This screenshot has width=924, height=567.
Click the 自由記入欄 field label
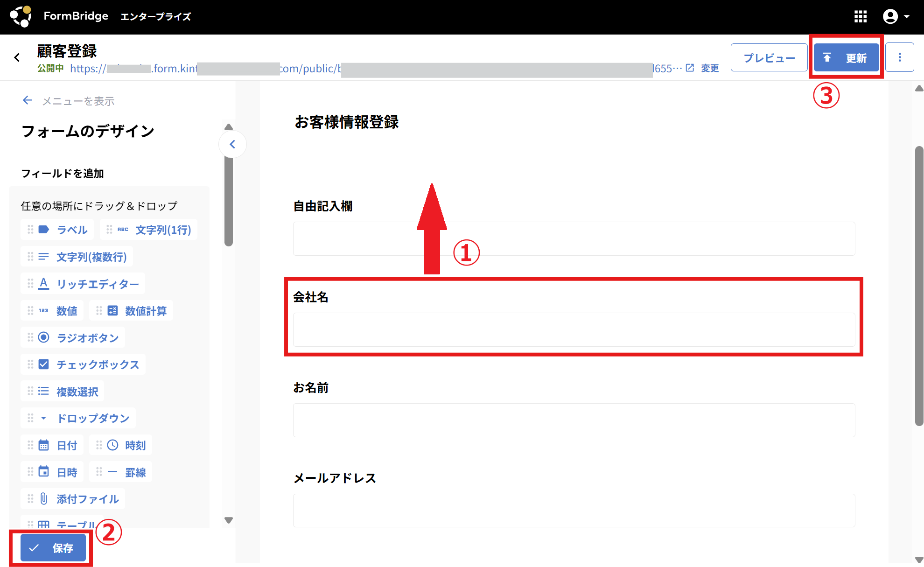coord(322,206)
